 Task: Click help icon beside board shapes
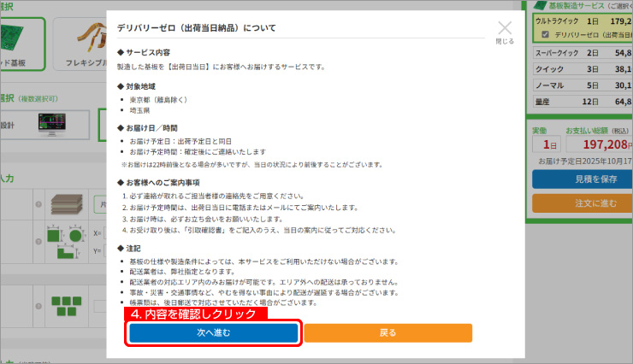pos(39,241)
